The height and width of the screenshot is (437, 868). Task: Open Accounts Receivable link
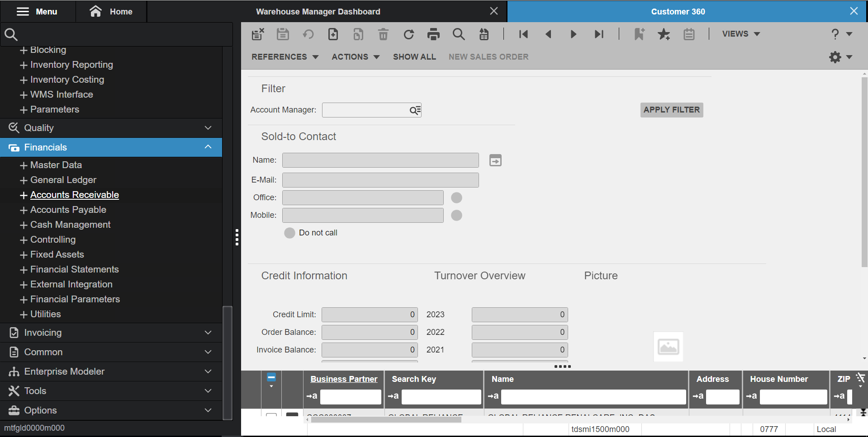tap(75, 195)
